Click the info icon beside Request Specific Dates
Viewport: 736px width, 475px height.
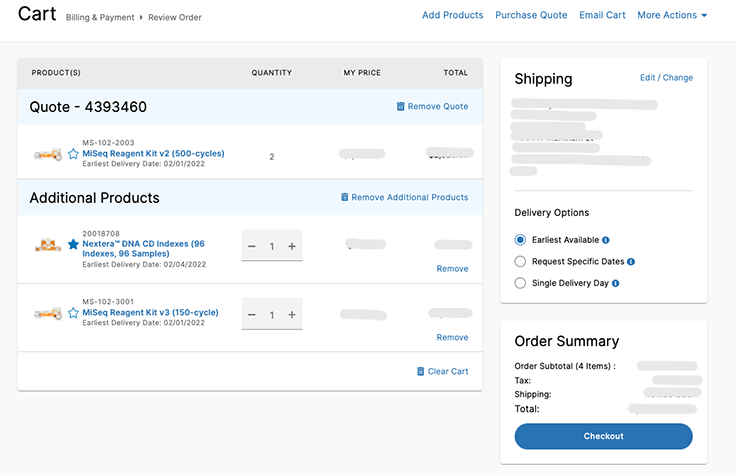click(631, 262)
